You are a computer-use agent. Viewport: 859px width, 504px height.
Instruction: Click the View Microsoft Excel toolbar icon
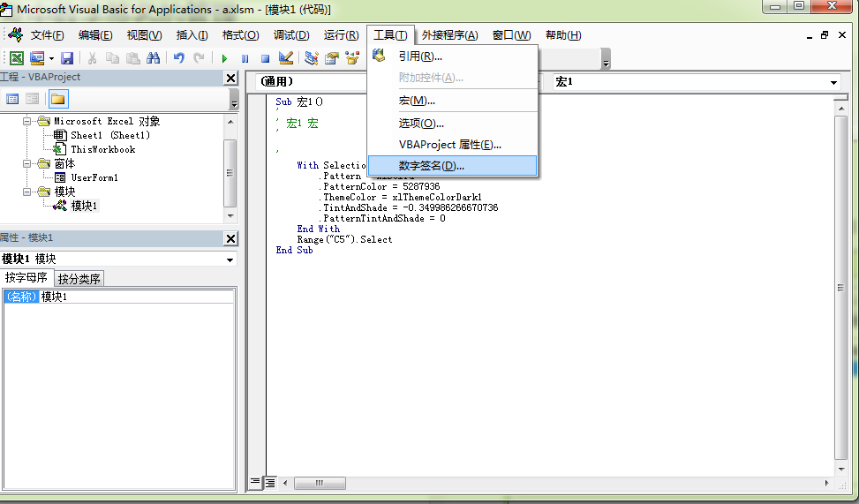coord(17,57)
